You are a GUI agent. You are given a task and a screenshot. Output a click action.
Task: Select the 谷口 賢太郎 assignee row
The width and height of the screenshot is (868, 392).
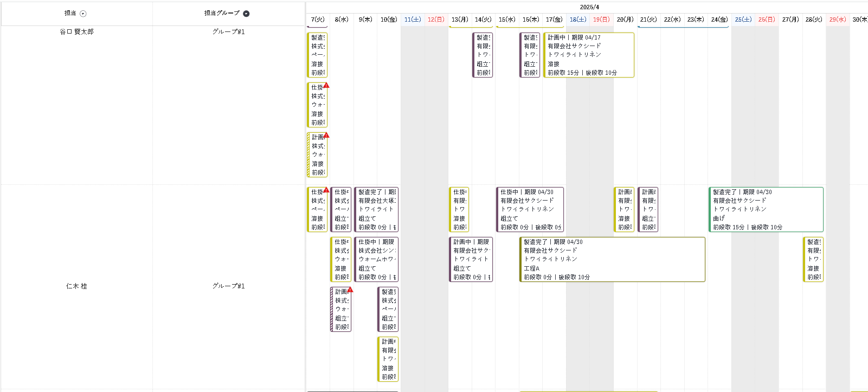click(76, 32)
